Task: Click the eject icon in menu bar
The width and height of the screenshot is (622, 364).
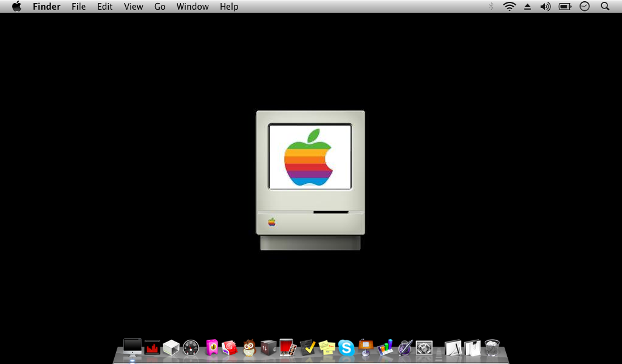Action: 527,6
